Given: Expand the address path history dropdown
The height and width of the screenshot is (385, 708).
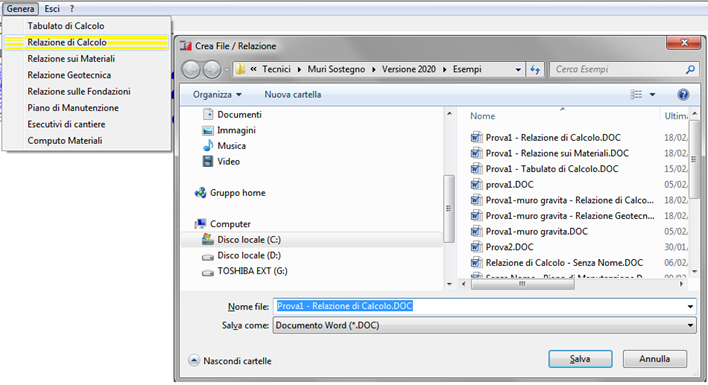Looking at the screenshot, I should point(518,70).
